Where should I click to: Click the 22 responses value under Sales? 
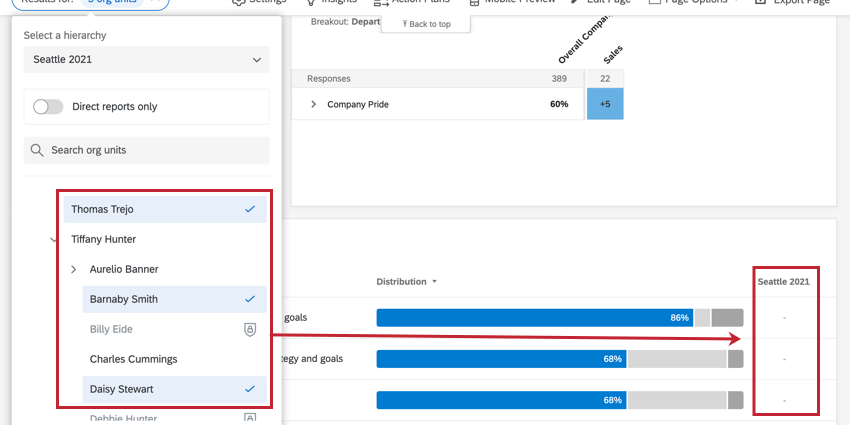[605, 79]
